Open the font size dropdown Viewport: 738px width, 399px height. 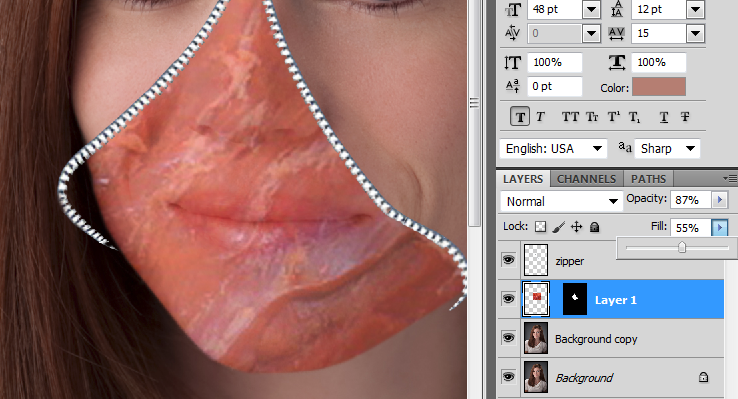point(591,9)
